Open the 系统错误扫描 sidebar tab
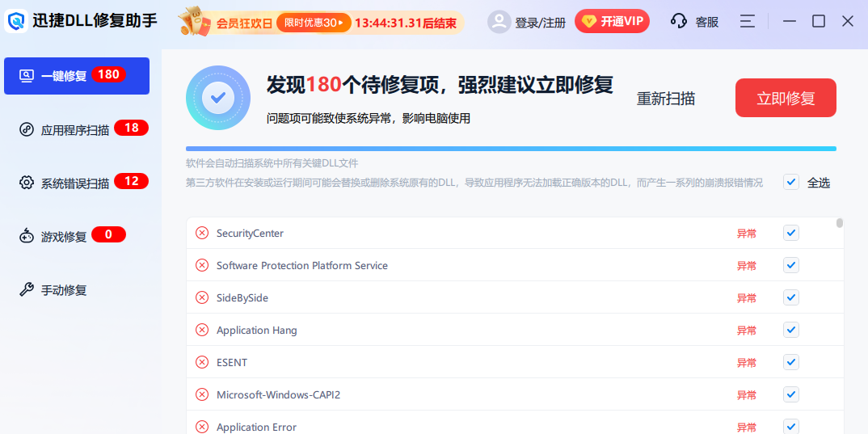 [76, 183]
